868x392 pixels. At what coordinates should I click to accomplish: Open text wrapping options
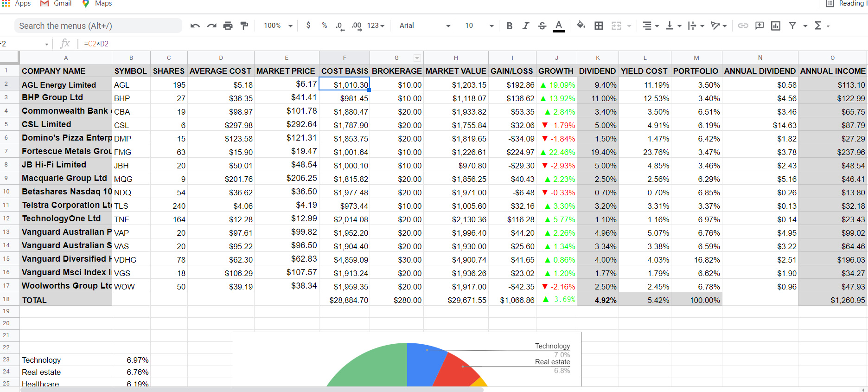click(696, 26)
